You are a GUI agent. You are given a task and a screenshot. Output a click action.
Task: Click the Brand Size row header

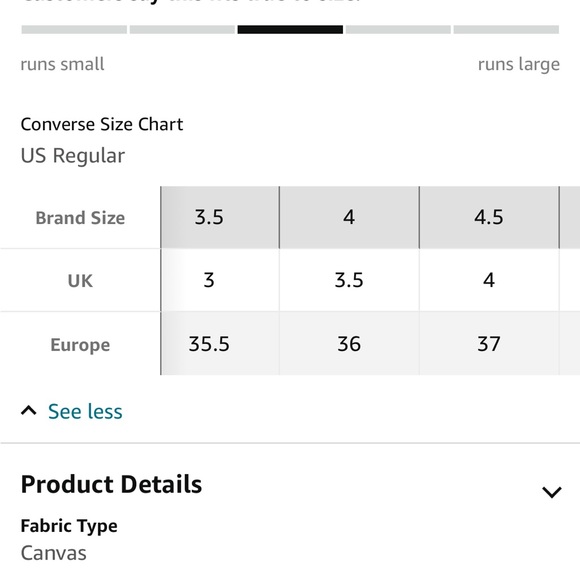[x=80, y=218]
